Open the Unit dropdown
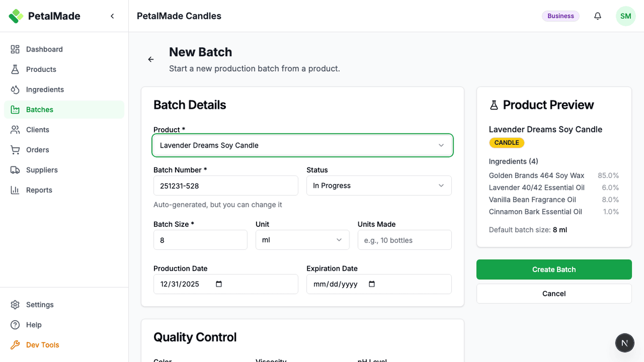 (302, 240)
